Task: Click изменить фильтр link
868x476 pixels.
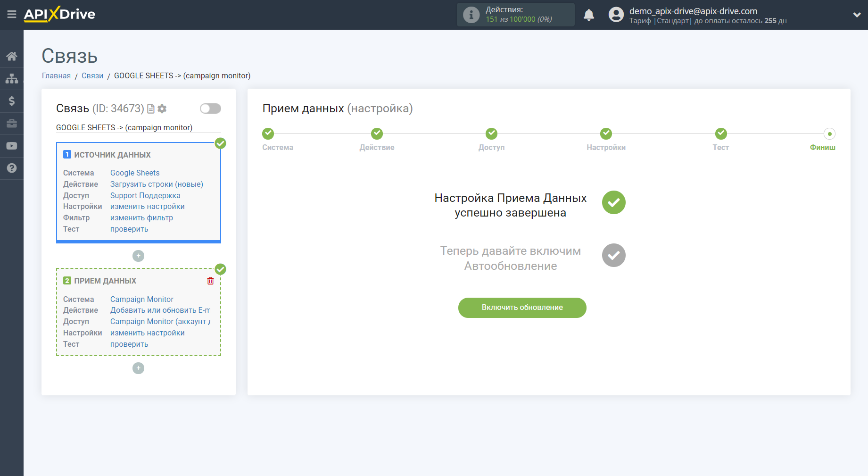Action: point(141,218)
